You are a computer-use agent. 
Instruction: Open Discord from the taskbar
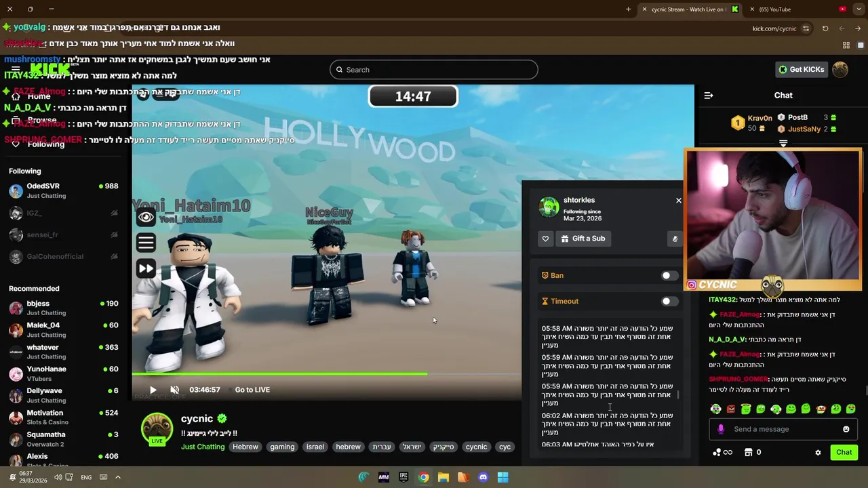coord(483,477)
